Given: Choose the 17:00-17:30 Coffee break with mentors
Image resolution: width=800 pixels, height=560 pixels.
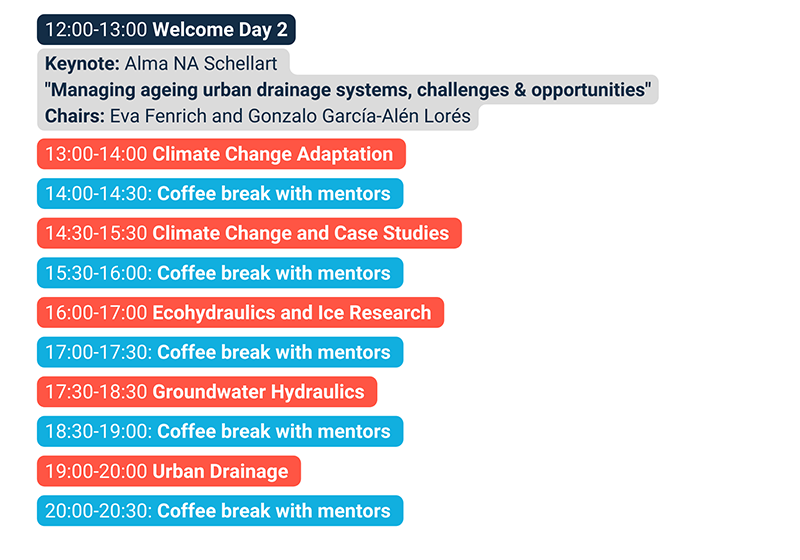Looking at the screenshot, I should [x=220, y=352].
